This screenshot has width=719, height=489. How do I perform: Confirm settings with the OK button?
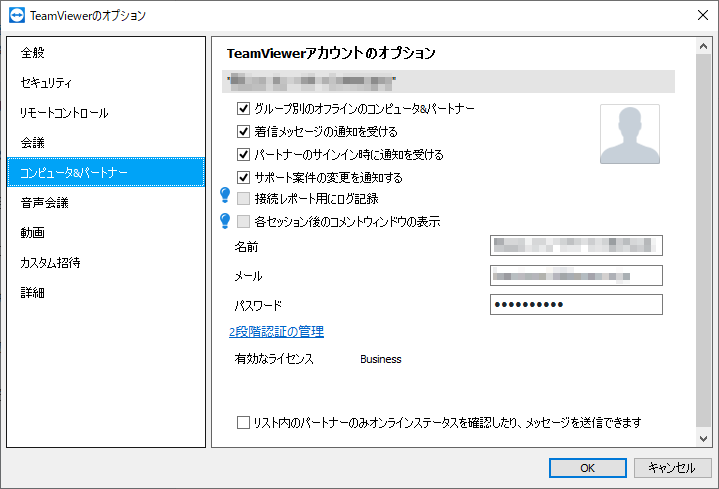click(587, 468)
